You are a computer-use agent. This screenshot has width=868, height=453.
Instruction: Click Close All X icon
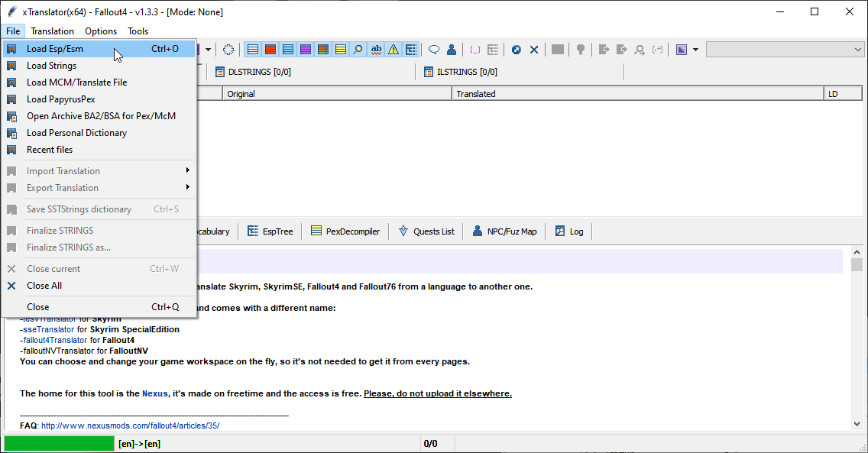point(11,286)
